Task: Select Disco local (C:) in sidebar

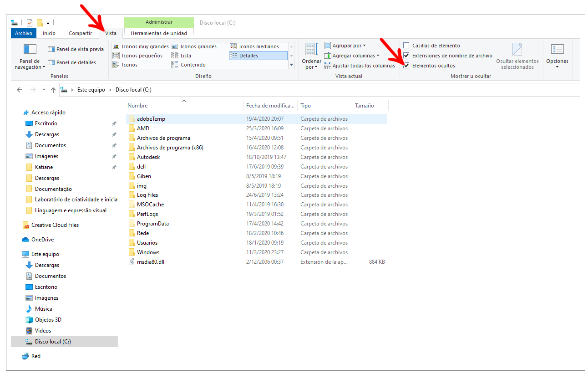Action: point(64,342)
